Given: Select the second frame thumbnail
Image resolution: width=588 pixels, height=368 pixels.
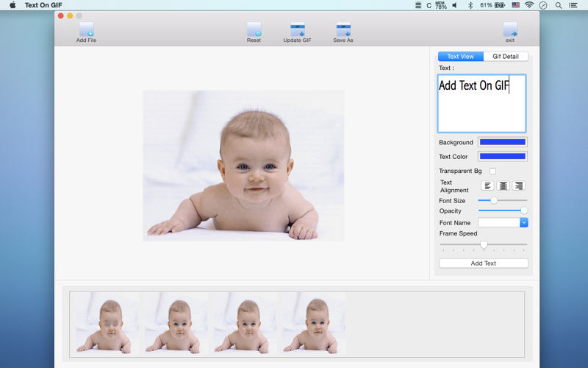Looking at the screenshot, I should tap(176, 323).
